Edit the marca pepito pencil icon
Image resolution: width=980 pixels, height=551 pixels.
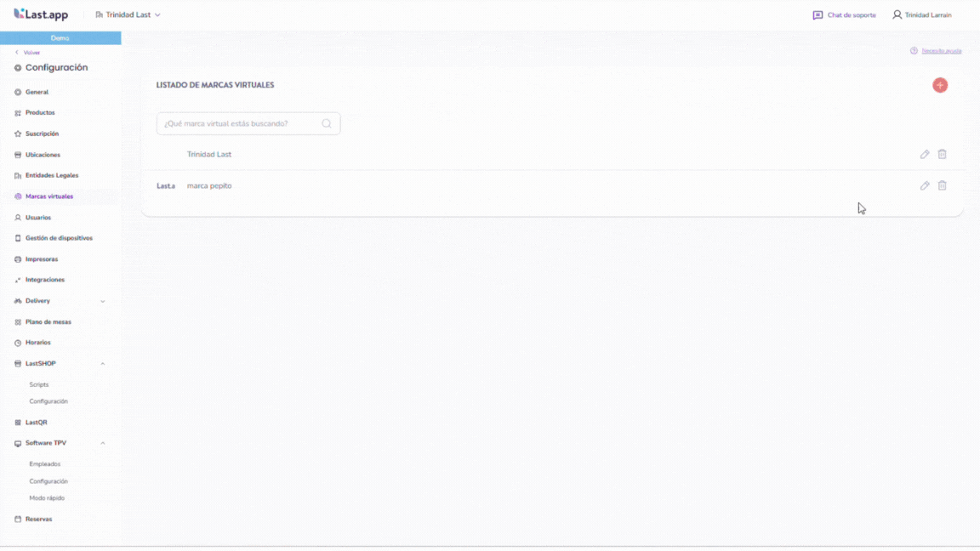(925, 185)
